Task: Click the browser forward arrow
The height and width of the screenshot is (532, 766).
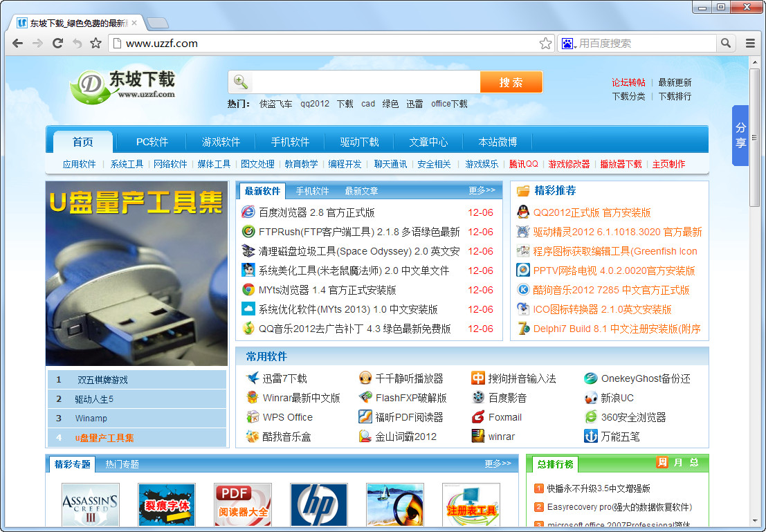Action: click(37, 44)
